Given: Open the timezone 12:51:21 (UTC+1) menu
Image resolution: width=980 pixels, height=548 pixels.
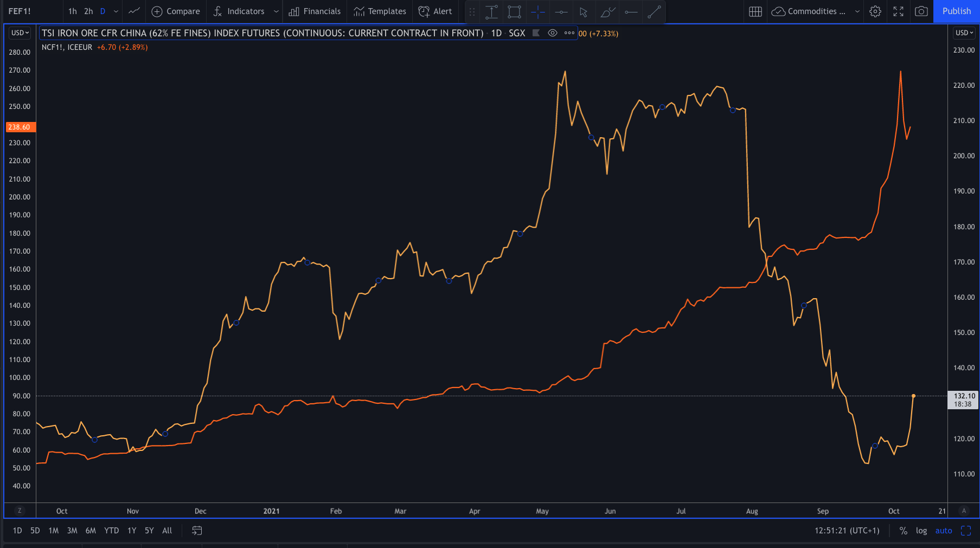Looking at the screenshot, I should [x=847, y=531].
